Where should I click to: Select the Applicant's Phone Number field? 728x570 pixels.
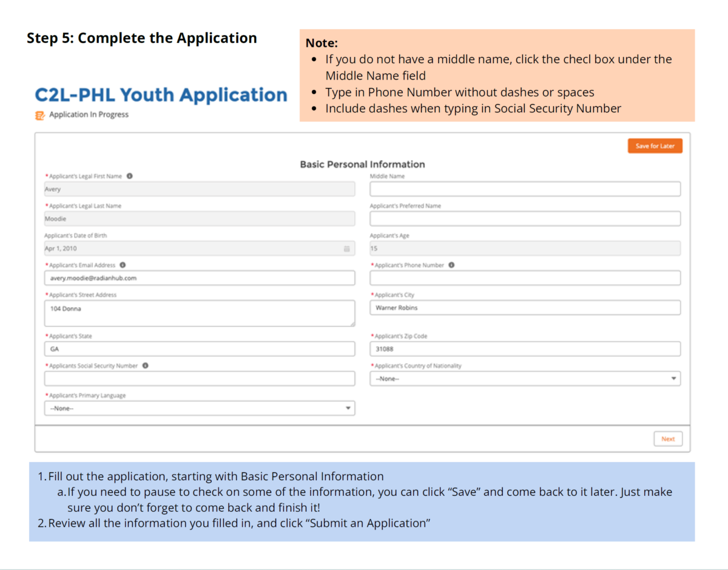pyautogui.click(x=525, y=278)
